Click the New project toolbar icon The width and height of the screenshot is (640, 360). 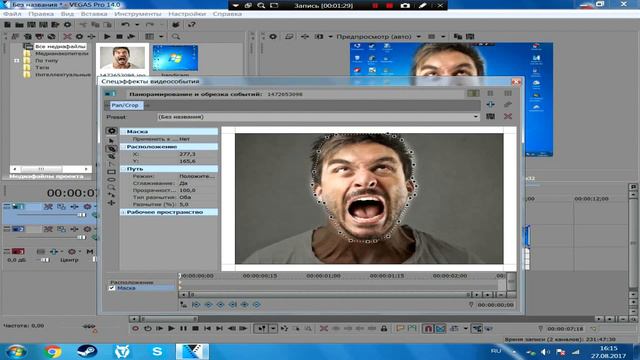(x=7, y=25)
